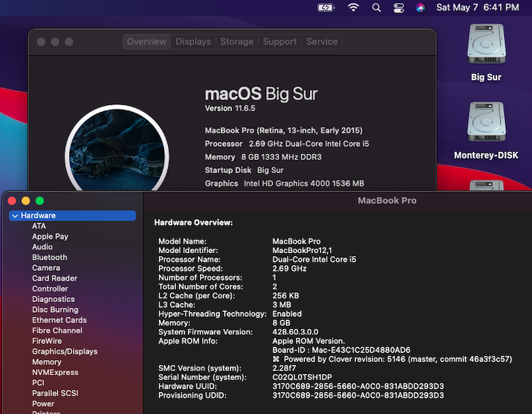Screen dimensions: 532x414
Task: Switch to Storage tab in About This Mac
Action: (x=237, y=42)
